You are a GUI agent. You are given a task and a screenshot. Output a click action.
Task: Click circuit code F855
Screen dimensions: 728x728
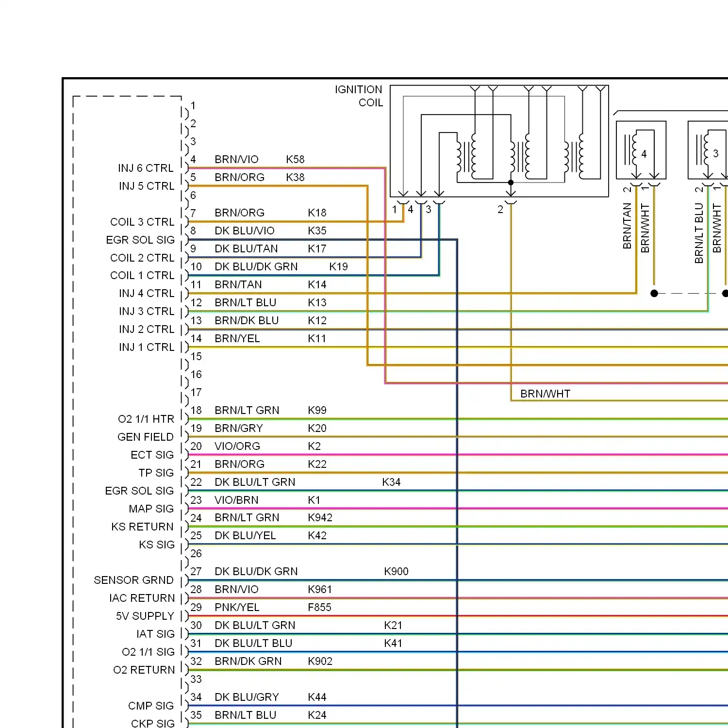coord(319,607)
